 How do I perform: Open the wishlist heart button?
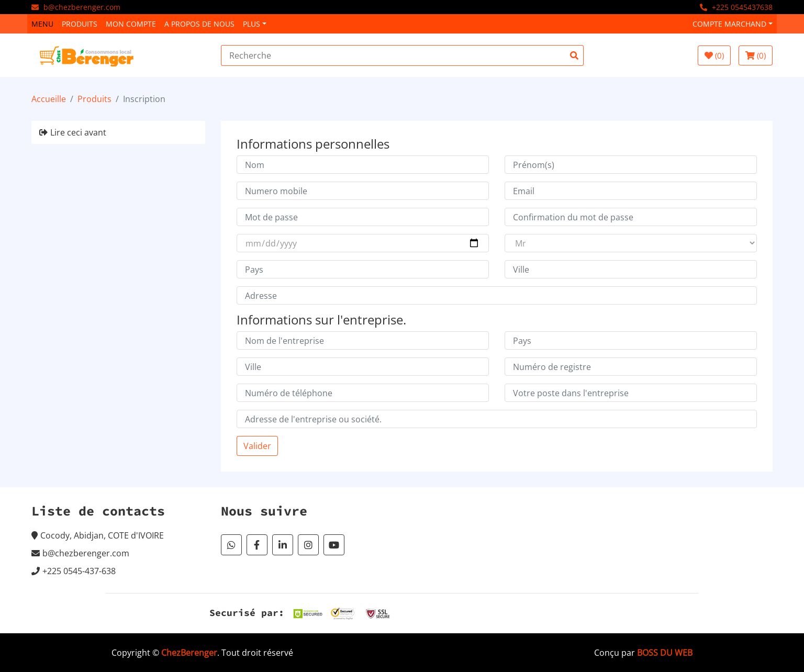(x=714, y=55)
